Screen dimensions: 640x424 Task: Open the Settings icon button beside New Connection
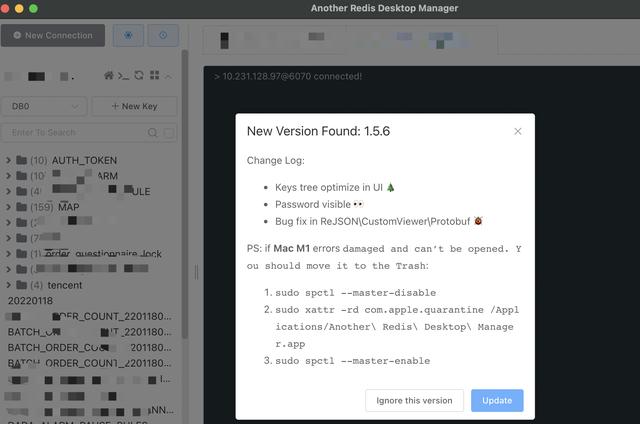[x=128, y=36]
